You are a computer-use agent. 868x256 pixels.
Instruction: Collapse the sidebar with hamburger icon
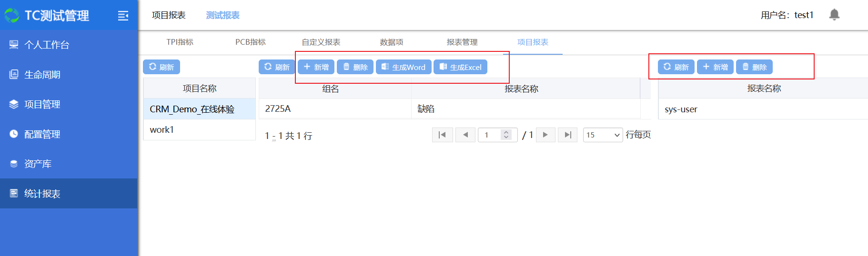[x=123, y=16]
